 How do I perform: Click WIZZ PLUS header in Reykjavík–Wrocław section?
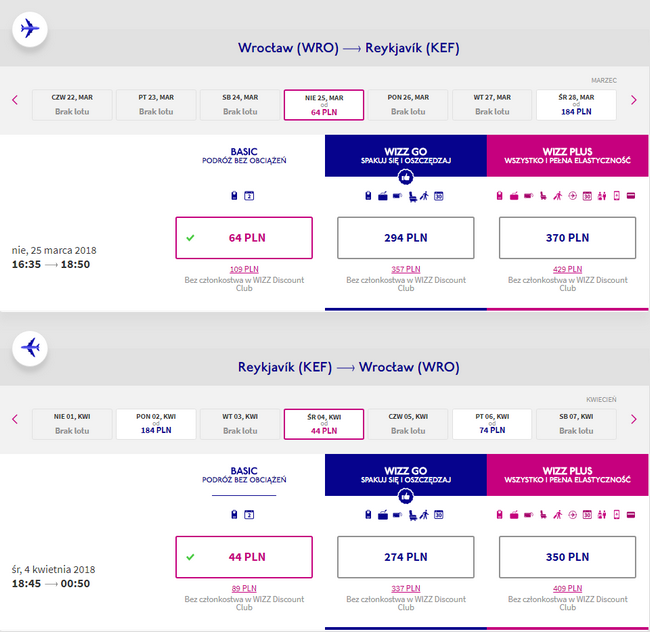coord(567,475)
